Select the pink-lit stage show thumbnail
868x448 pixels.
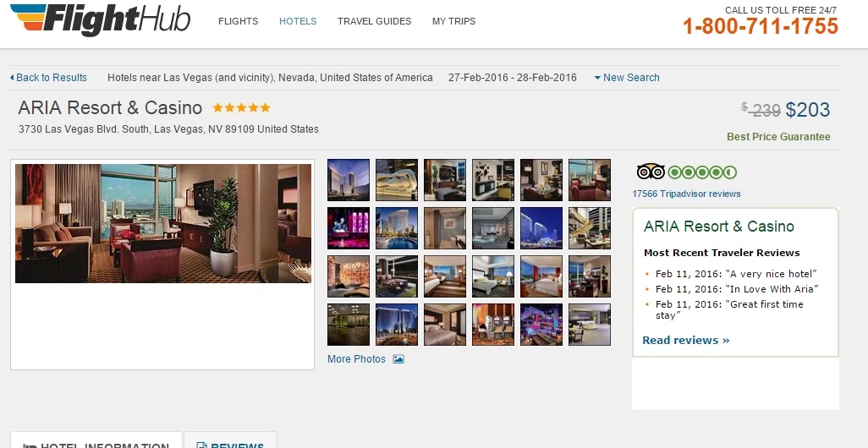click(x=349, y=228)
